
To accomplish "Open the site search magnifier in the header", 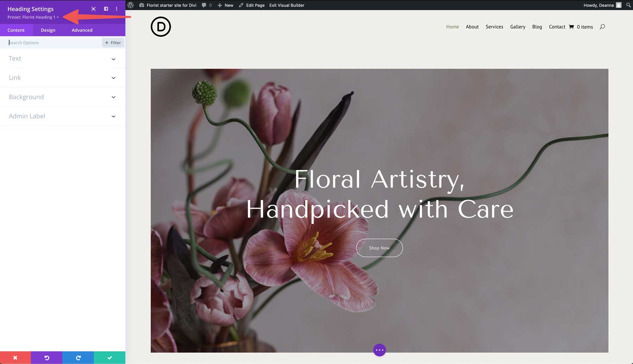I will point(602,27).
